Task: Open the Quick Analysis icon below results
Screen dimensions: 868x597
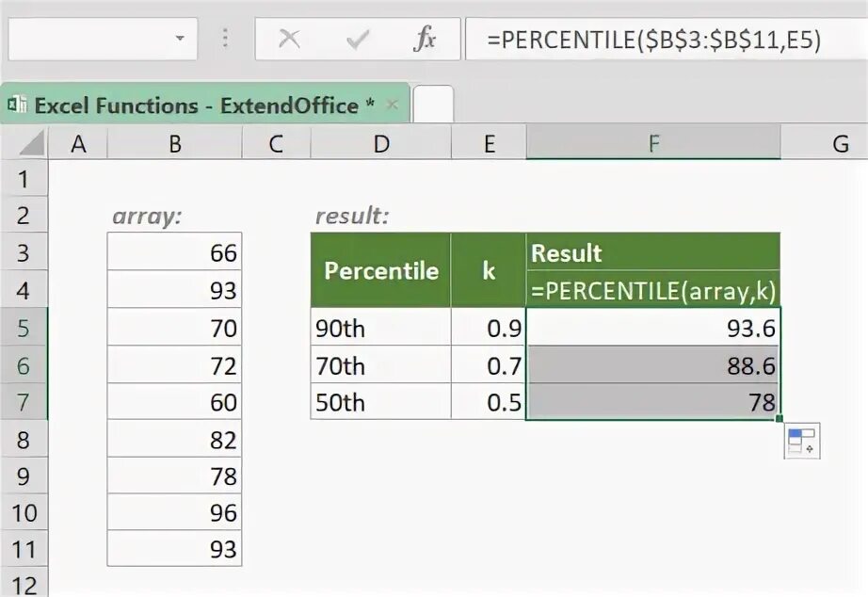Action: coord(801,441)
